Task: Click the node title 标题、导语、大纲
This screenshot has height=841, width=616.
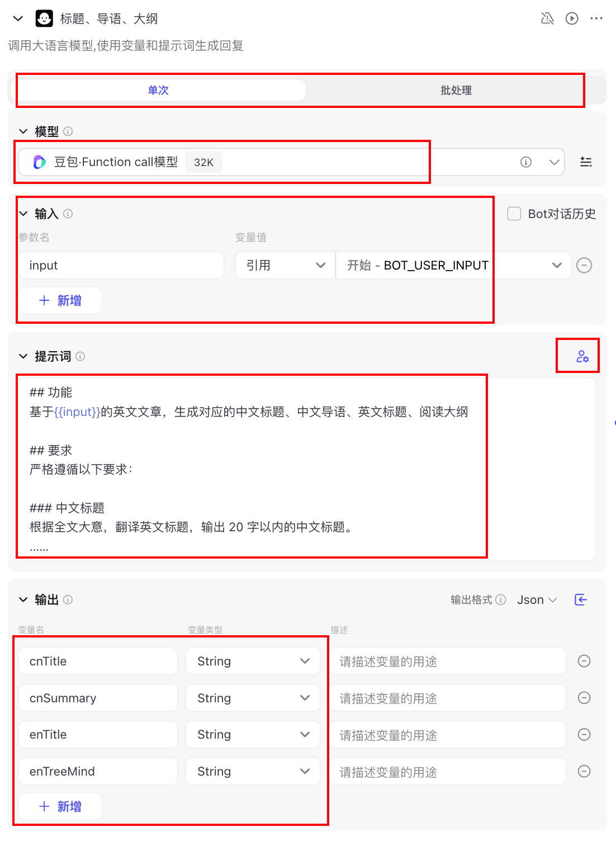Action: pyautogui.click(x=109, y=18)
